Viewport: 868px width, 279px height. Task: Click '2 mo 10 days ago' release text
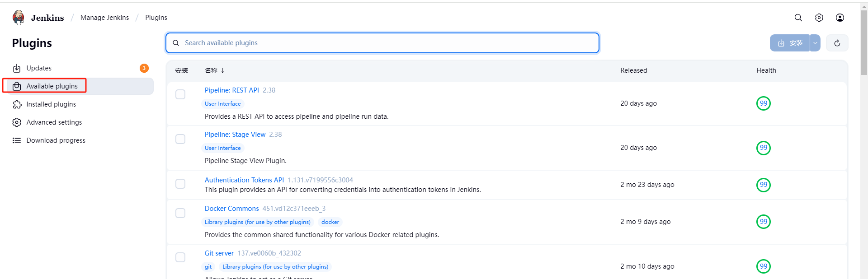tap(647, 266)
